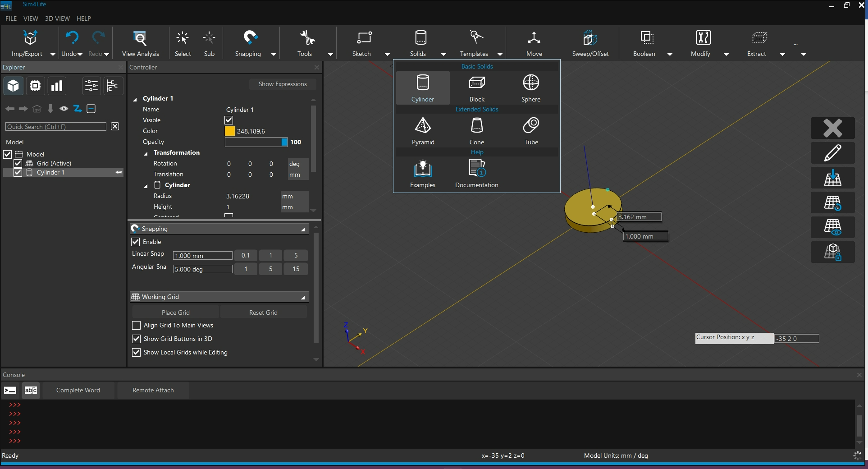Toggle Cylinder 1 Visible checkbox

click(229, 120)
